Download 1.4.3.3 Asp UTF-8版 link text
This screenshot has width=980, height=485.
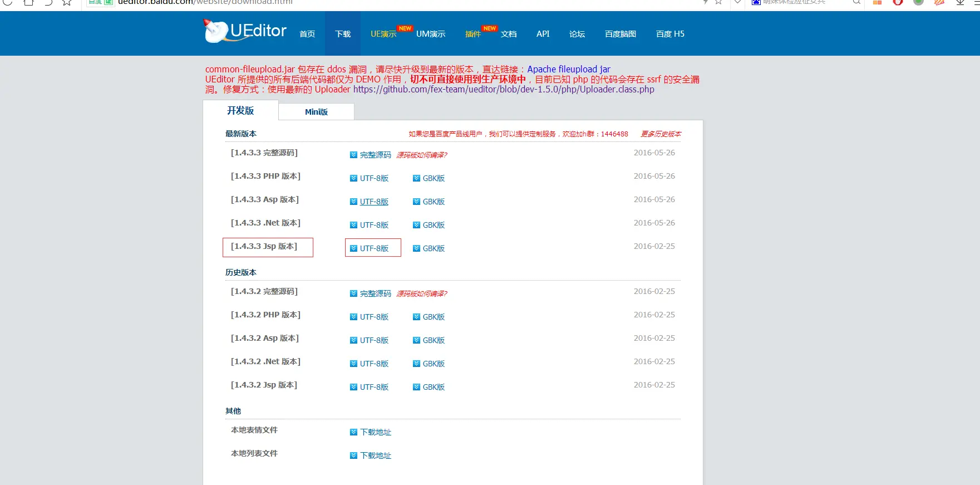click(374, 202)
